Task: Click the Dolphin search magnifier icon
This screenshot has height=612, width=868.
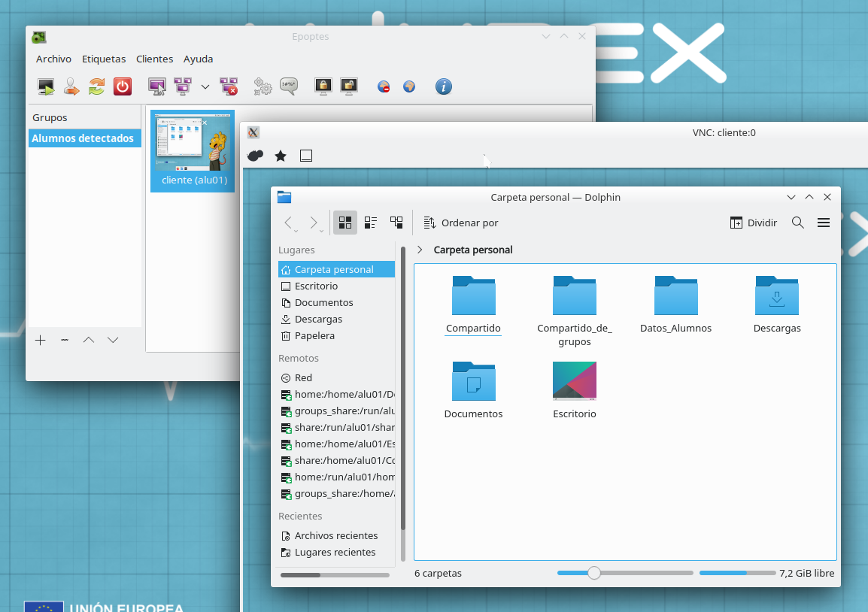Action: 798,223
